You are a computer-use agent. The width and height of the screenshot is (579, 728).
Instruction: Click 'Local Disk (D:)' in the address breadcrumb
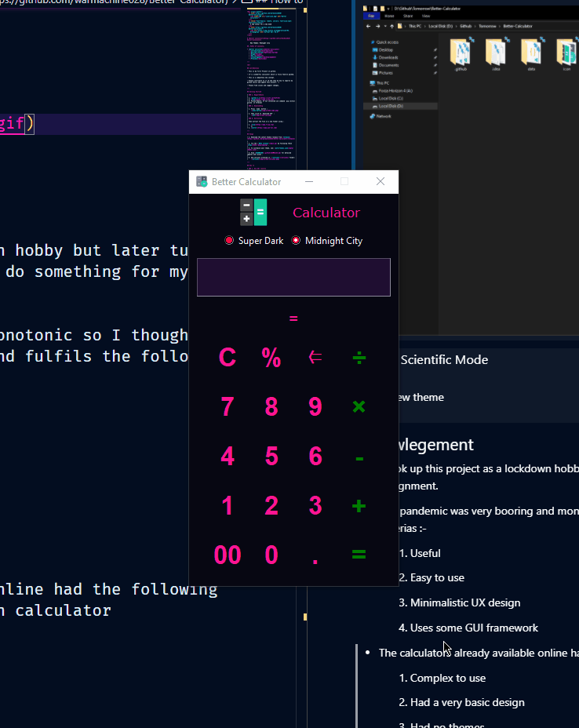point(439,26)
